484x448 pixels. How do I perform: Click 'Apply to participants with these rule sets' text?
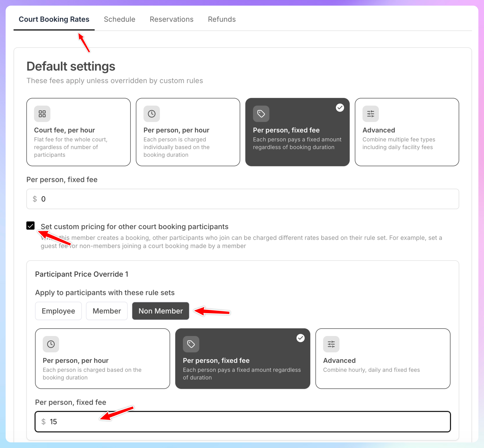(x=105, y=293)
